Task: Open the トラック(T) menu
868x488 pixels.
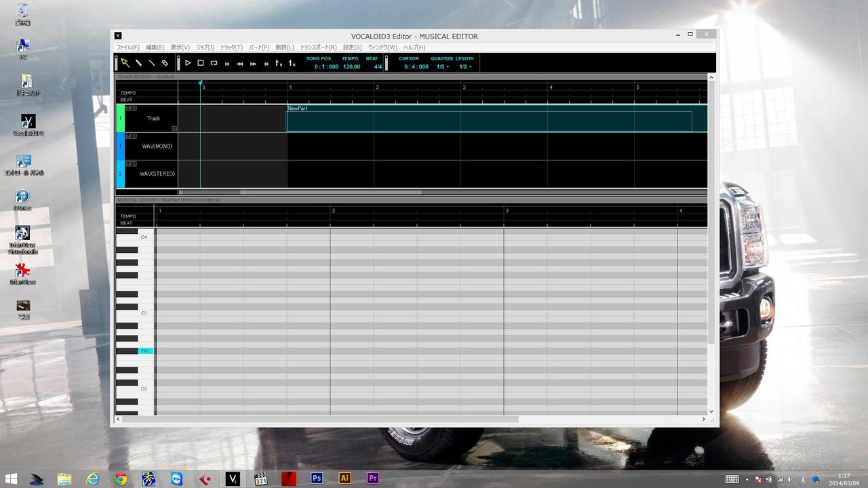Action: tap(231, 47)
